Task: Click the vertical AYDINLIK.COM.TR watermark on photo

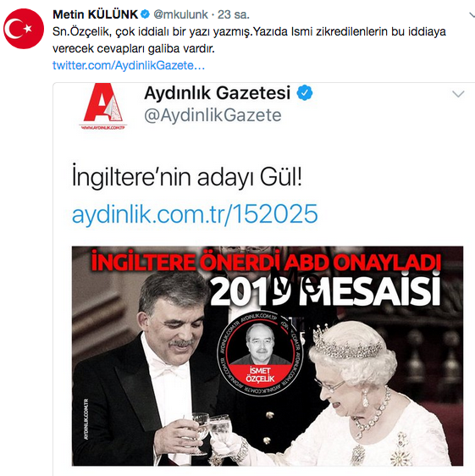Action: click(86, 419)
